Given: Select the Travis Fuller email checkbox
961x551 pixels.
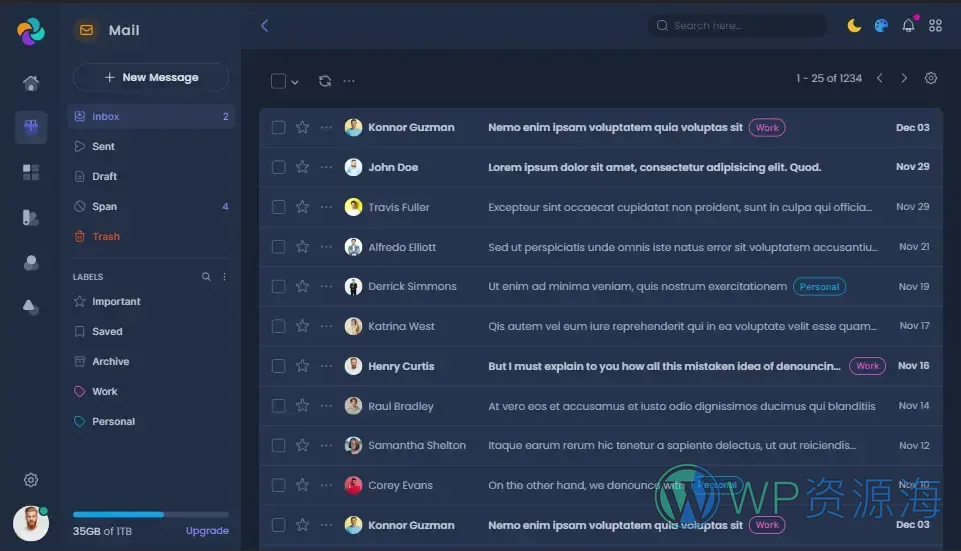Looking at the screenshot, I should tap(278, 207).
